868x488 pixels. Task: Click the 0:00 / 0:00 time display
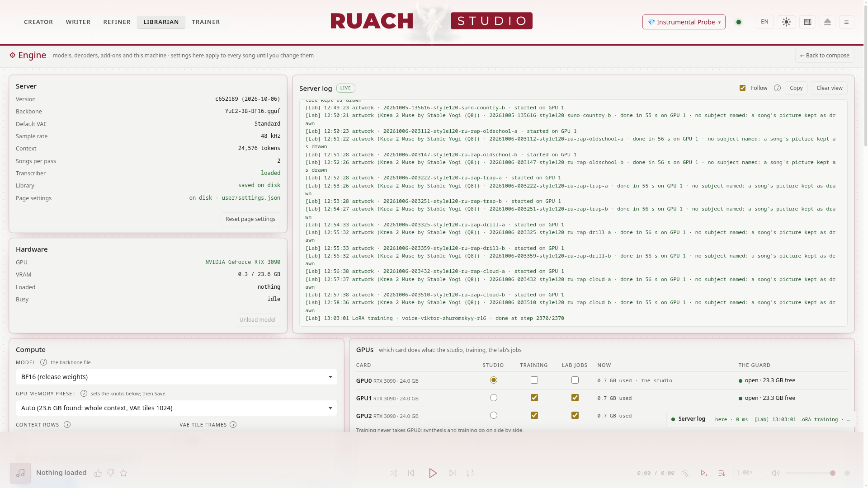[x=656, y=473]
